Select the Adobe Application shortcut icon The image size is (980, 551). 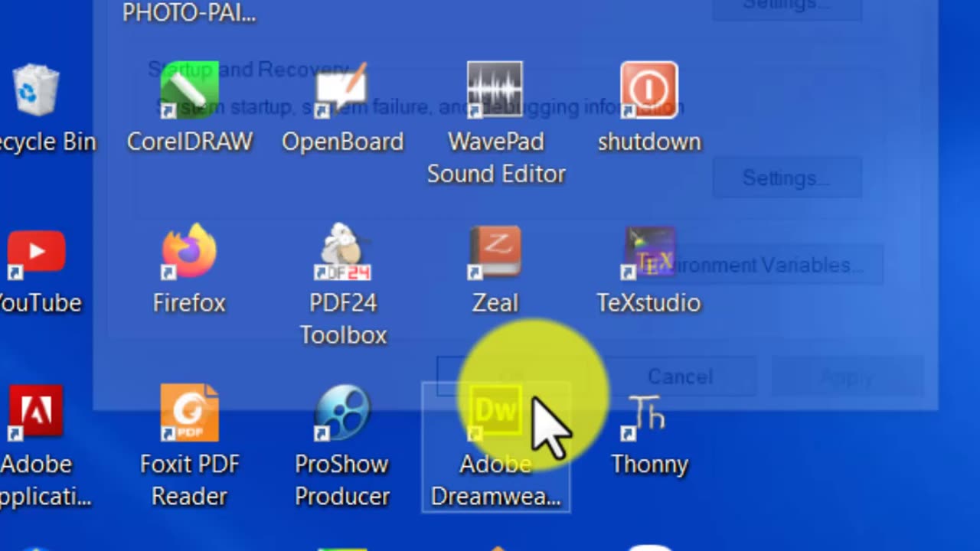point(36,413)
